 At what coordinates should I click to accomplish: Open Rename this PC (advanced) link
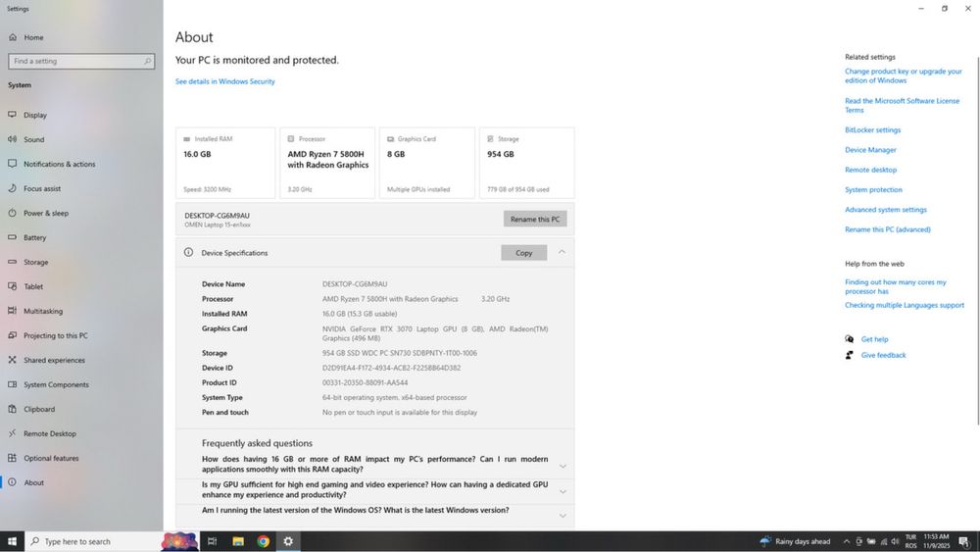[888, 230]
